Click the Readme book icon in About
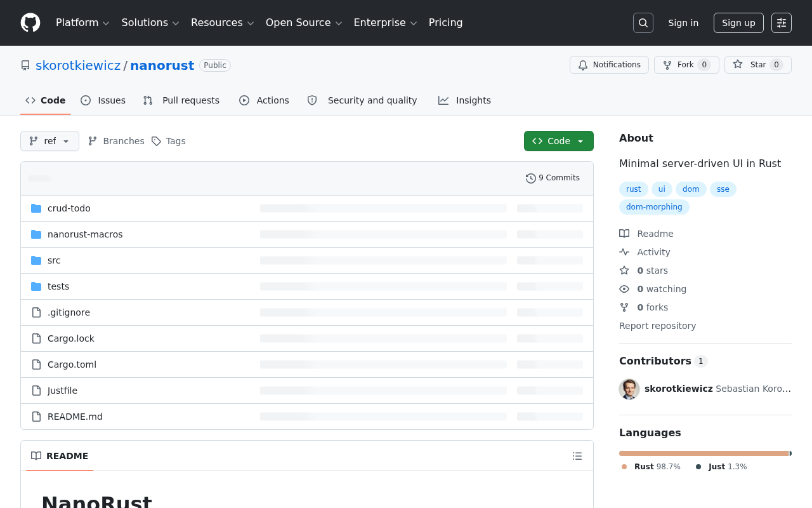Screen dimensions: 812x508 tap(624, 234)
